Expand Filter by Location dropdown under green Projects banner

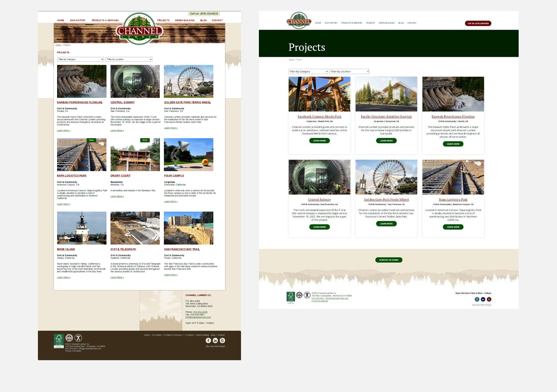pyautogui.click(x=349, y=71)
